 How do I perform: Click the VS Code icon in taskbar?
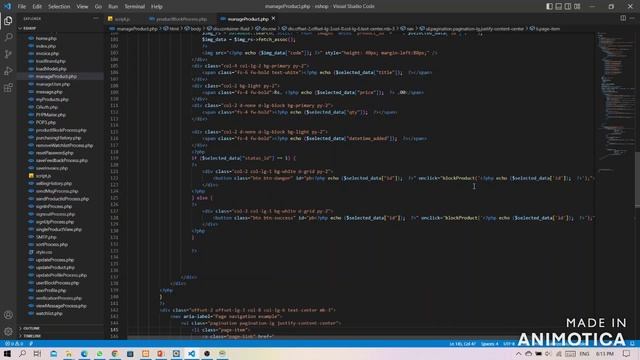click(191, 353)
